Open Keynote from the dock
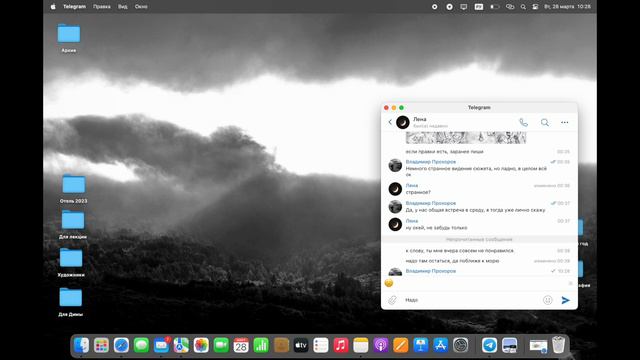The height and width of the screenshot is (360, 640). coord(421,345)
